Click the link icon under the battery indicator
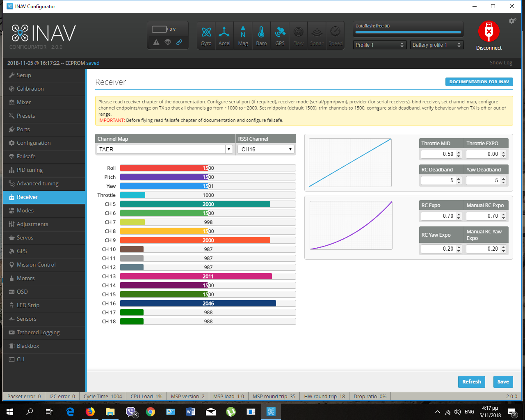 click(x=179, y=42)
